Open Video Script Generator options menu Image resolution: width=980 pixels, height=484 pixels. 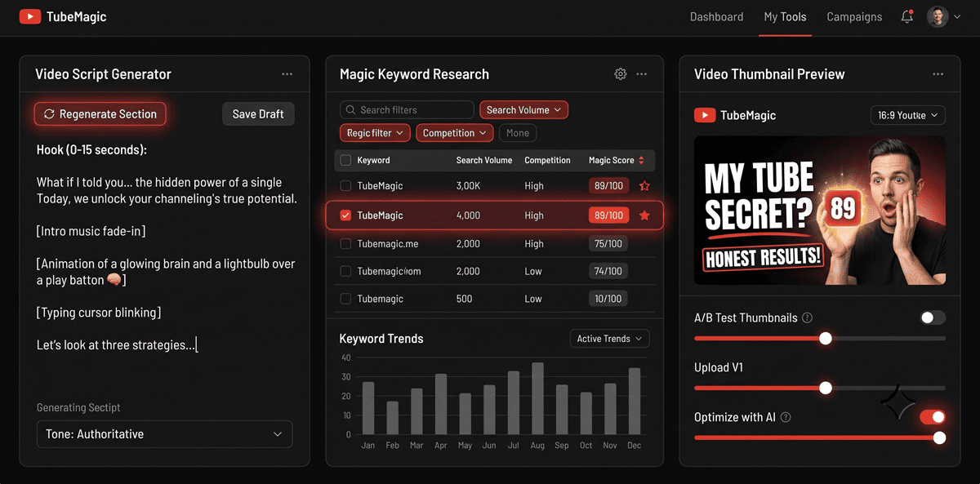[x=287, y=74]
